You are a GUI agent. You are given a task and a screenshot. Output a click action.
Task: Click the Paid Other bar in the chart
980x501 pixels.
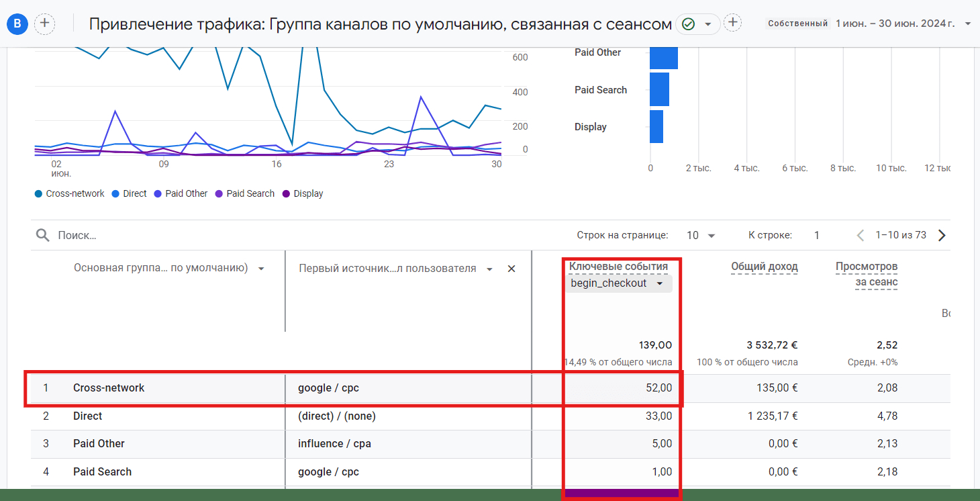point(663,52)
